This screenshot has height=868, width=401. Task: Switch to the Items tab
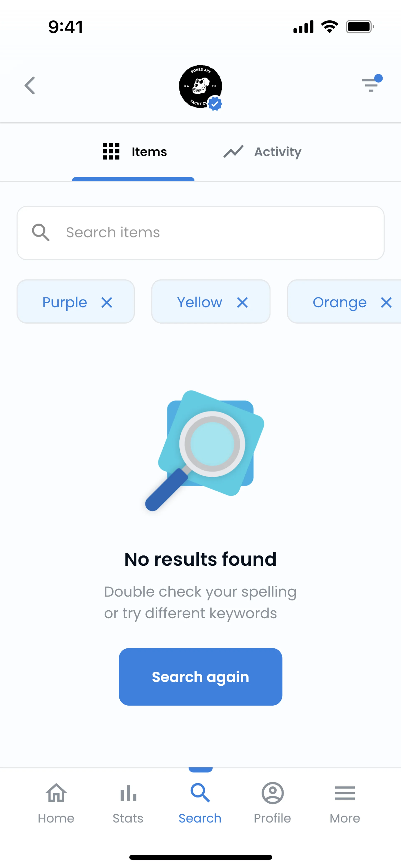coord(134,152)
